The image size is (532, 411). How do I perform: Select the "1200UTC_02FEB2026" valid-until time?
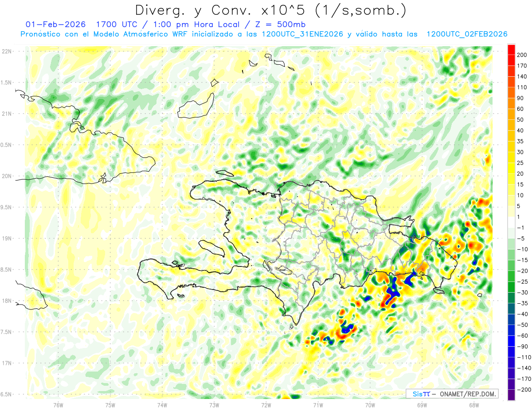(467, 34)
